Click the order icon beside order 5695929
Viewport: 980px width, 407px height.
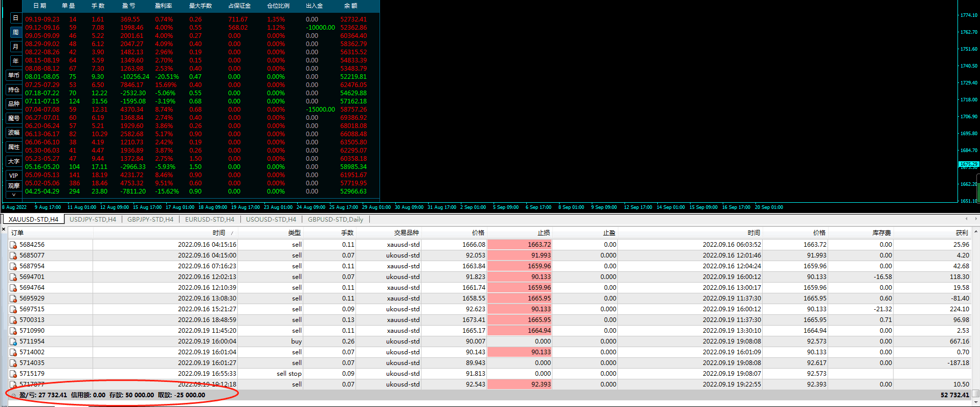coord(13,298)
